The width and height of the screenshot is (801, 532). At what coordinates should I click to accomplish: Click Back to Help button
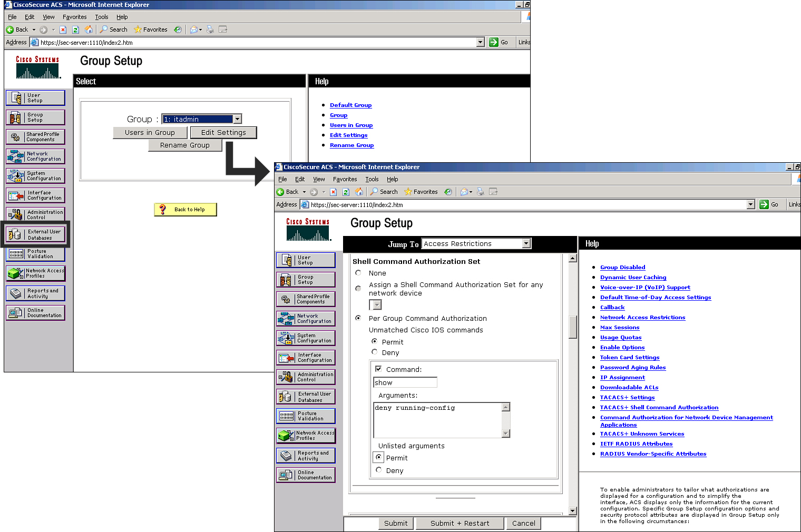(x=185, y=210)
